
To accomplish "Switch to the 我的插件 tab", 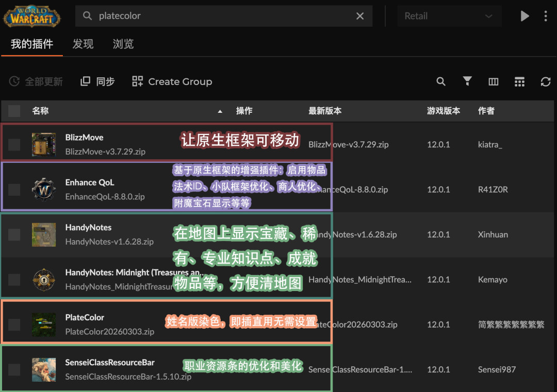I will 32,44.
